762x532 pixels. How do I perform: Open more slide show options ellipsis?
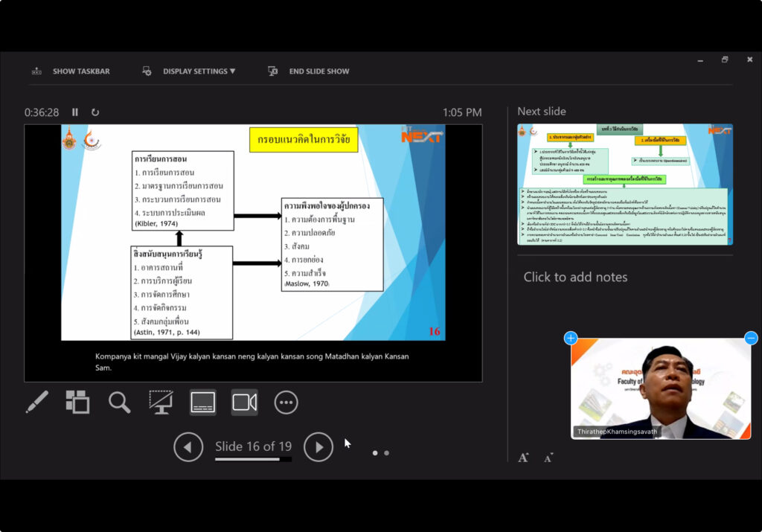click(286, 403)
